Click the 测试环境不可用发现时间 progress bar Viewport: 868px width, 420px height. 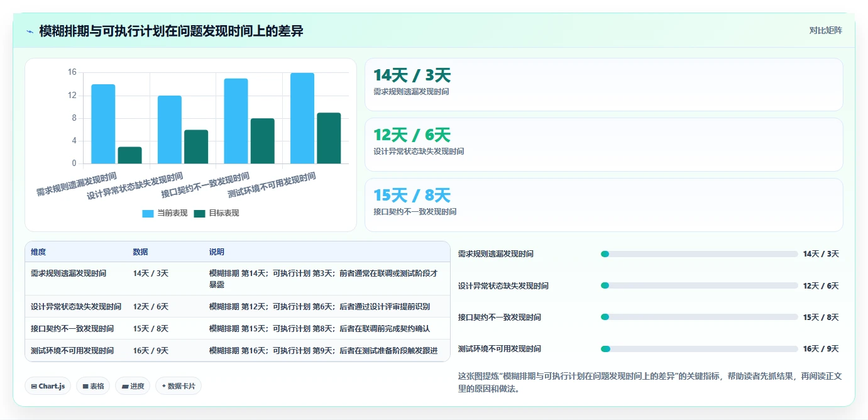tap(699, 348)
